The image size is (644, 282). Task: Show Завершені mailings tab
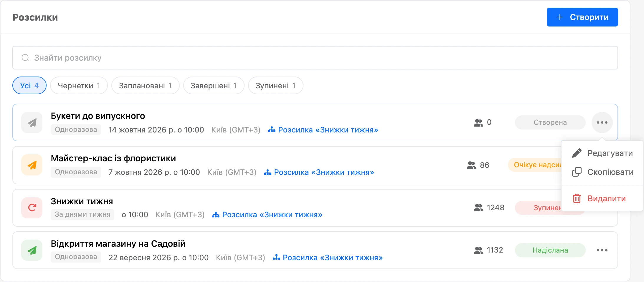pyautogui.click(x=214, y=85)
